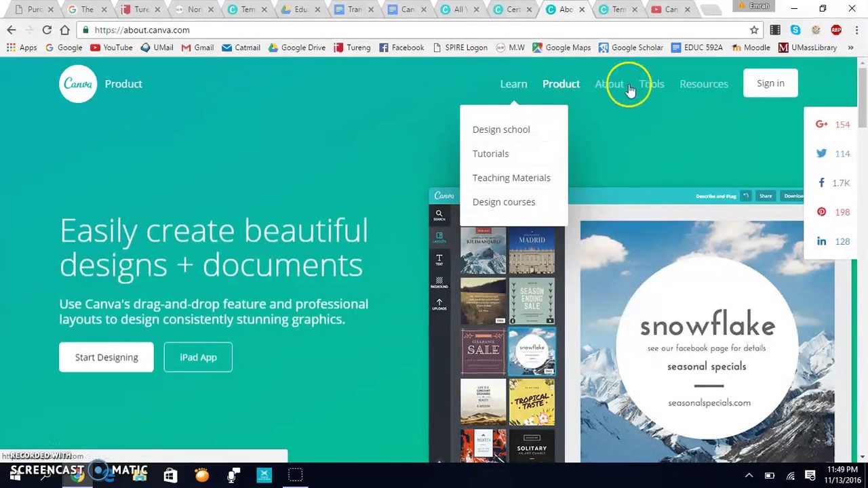Click the Skype extension icon
The image size is (868, 488).
795,30
